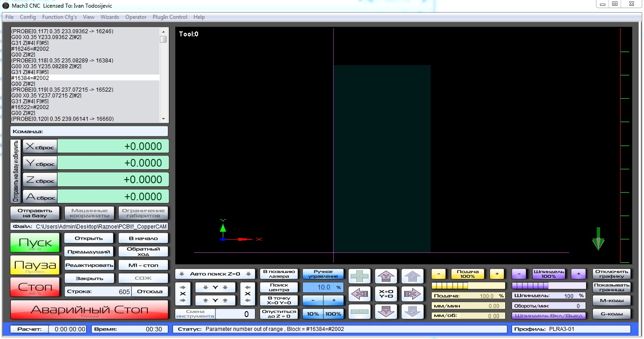Viewport: 644px width, 339px height.
Task: Toggle Ручное управление jog mode
Action: [x=323, y=274]
